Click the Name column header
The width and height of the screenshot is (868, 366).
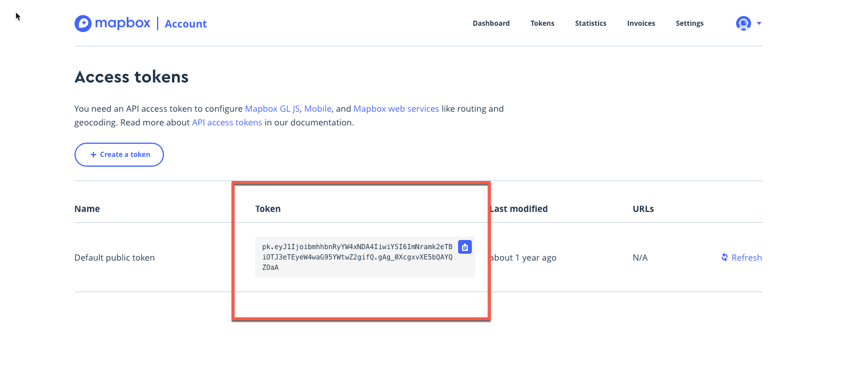coord(87,209)
